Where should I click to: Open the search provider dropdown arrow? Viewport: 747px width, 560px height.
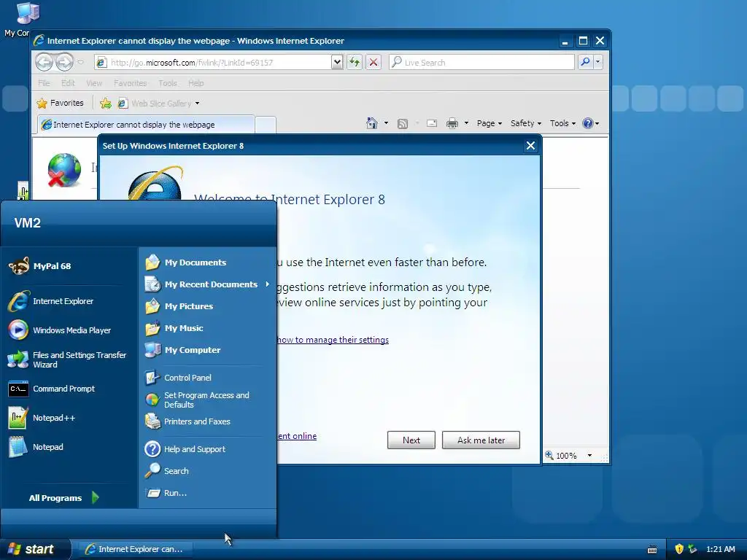(x=598, y=62)
